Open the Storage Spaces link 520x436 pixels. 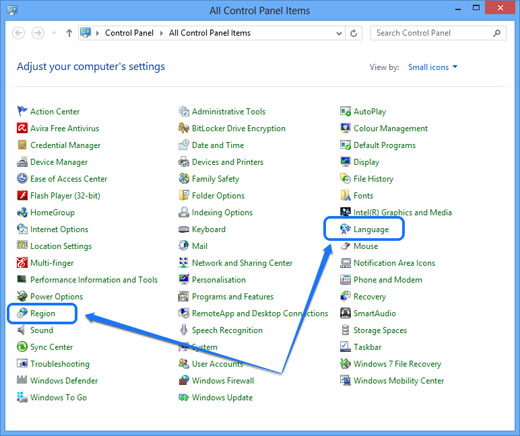pyautogui.click(x=380, y=330)
